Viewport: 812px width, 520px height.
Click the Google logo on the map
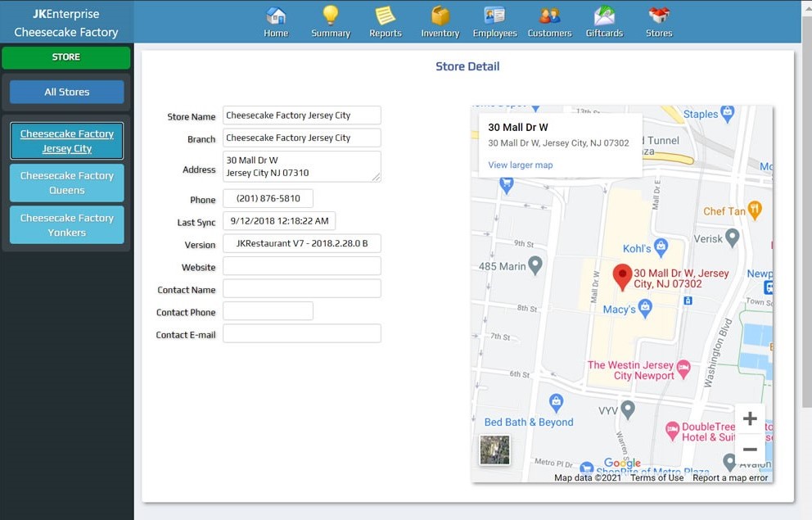622,463
